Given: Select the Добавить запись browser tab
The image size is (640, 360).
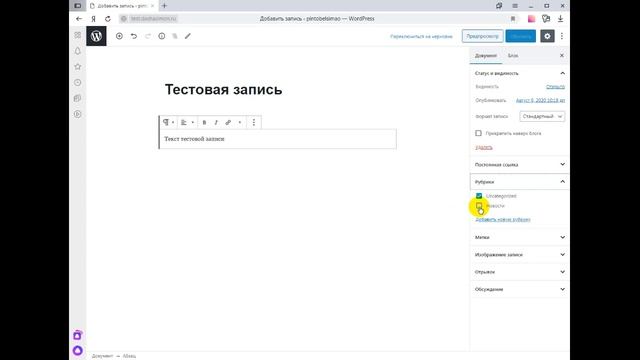Looking at the screenshot, I should 122,6.
